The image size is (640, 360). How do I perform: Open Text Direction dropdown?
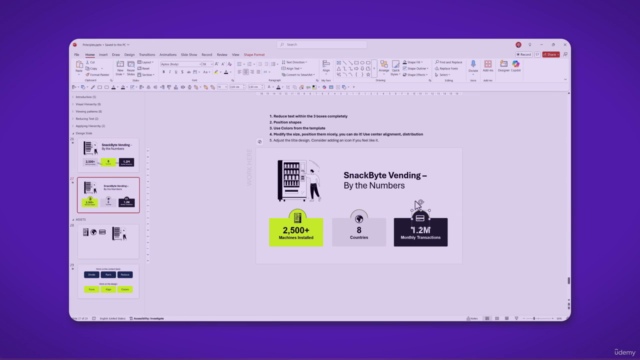point(294,62)
